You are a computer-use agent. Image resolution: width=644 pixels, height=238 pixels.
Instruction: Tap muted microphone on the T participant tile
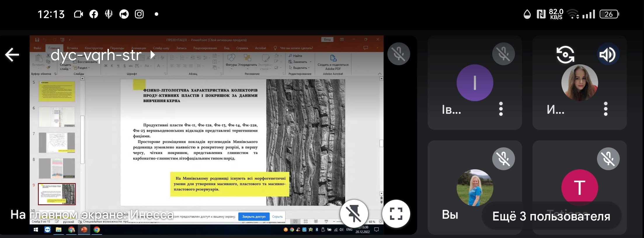608,159
